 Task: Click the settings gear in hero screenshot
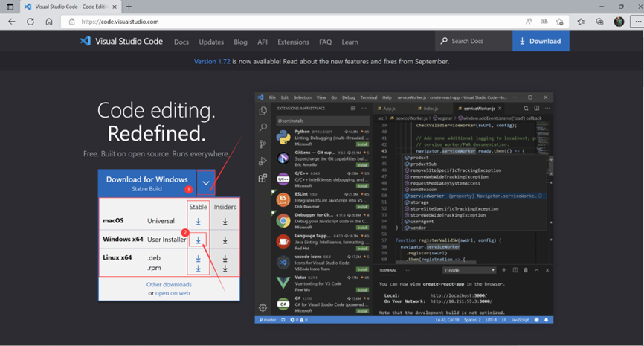pos(263,307)
